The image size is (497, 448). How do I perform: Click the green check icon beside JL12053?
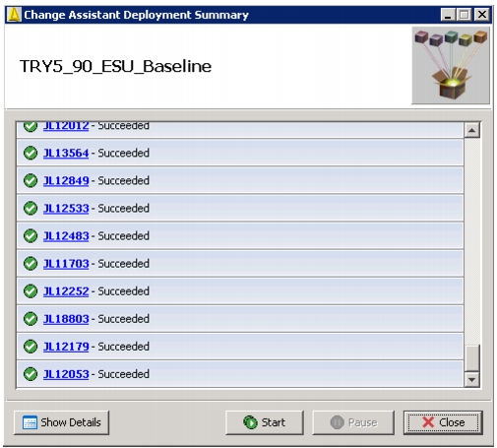pyautogui.click(x=31, y=374)
